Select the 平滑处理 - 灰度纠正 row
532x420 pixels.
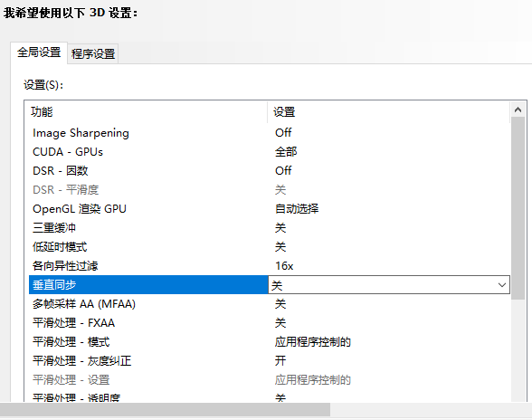tap(270, 361)
